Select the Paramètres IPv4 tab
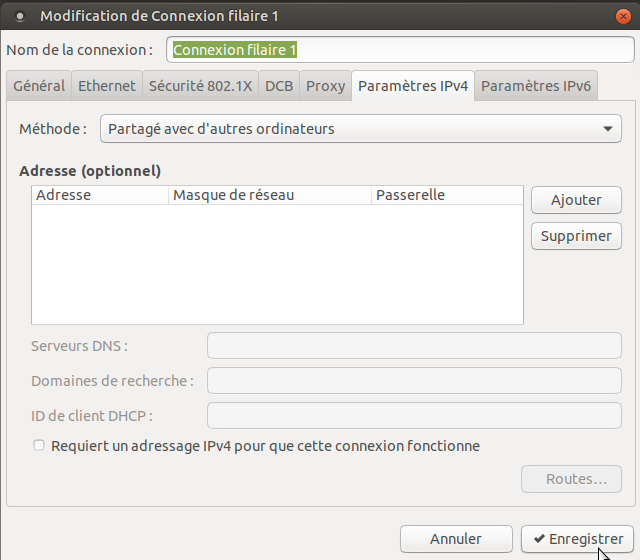640x560 pixels. tap(412, 86)
